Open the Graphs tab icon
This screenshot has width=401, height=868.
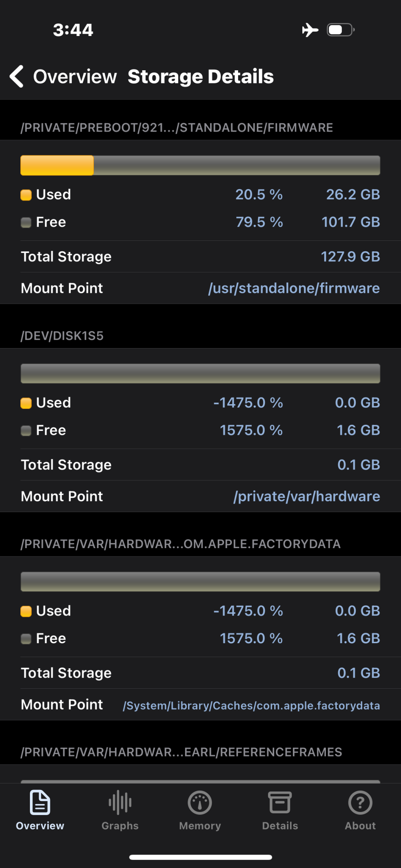point(120,803)
